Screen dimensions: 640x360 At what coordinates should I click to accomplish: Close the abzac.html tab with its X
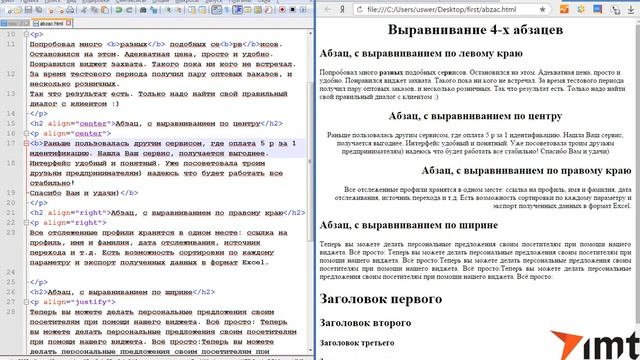tap(69, 23)
